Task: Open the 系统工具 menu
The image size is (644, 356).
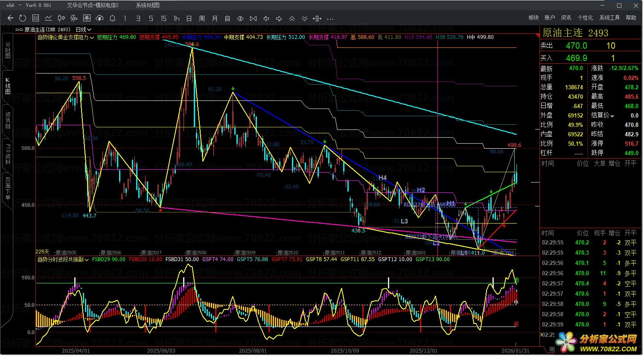Action: point(609,18)
